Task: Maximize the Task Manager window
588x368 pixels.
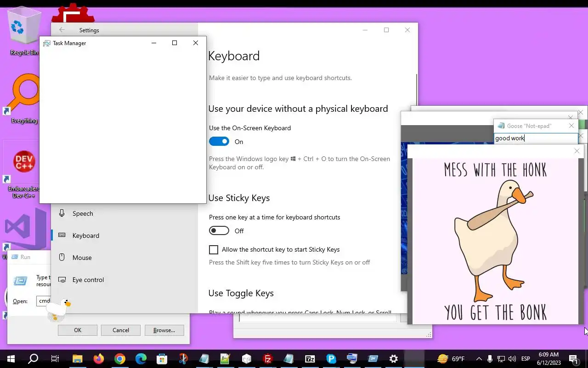Action: coord(175,43)
